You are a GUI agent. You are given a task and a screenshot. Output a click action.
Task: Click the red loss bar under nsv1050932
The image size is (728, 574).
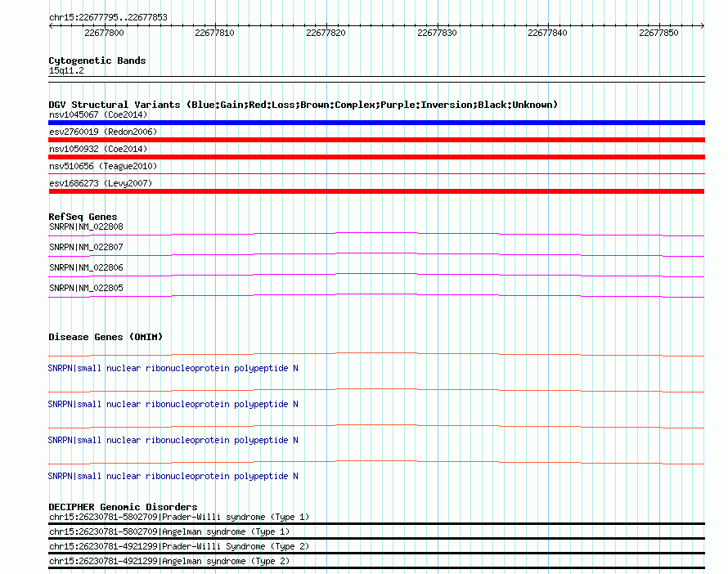376,157
